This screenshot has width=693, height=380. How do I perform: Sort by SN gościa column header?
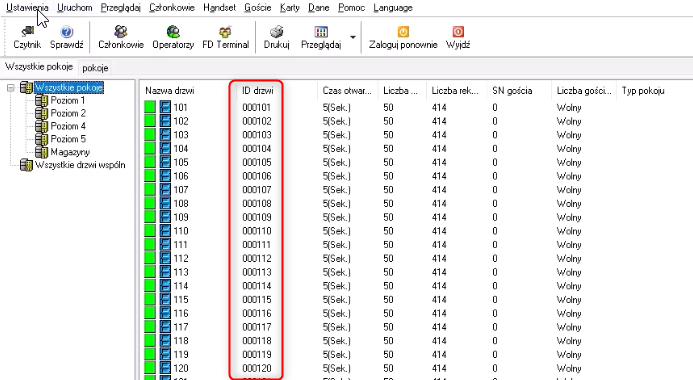coord(512,91)
